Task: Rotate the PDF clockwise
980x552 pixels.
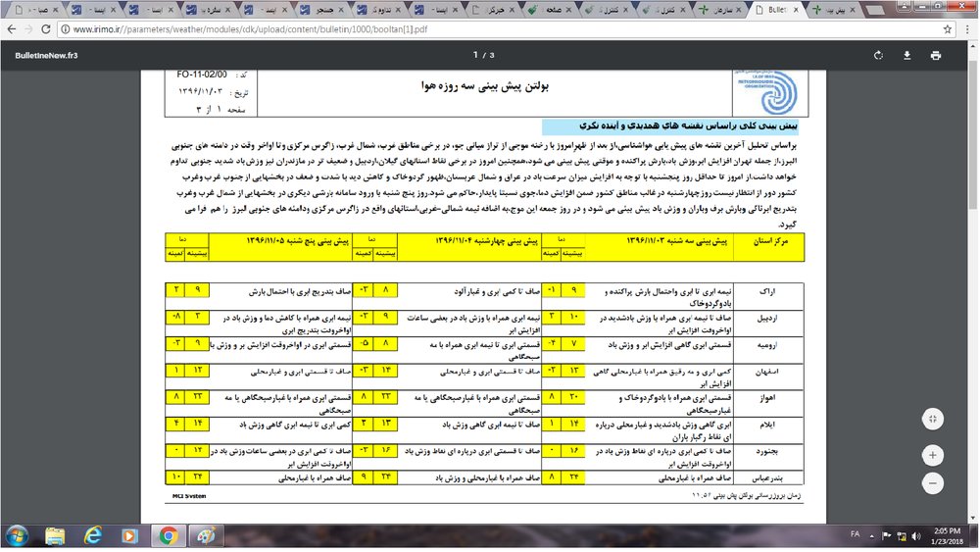Action: click(879, 56)
